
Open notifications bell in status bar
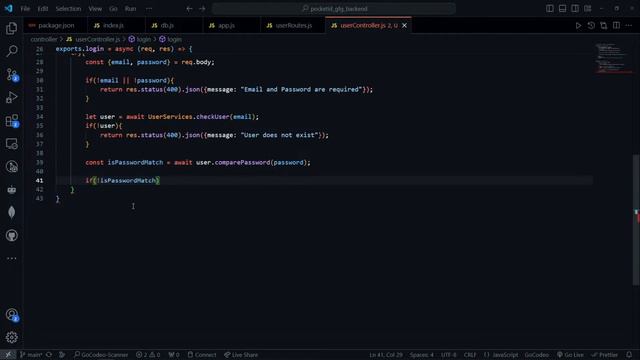[629, 355]
